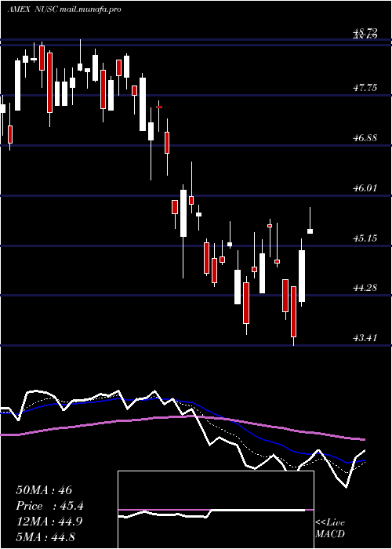Click the Price : 45.4 readout
Screen dimensions: 392x549
pos(49,506)
